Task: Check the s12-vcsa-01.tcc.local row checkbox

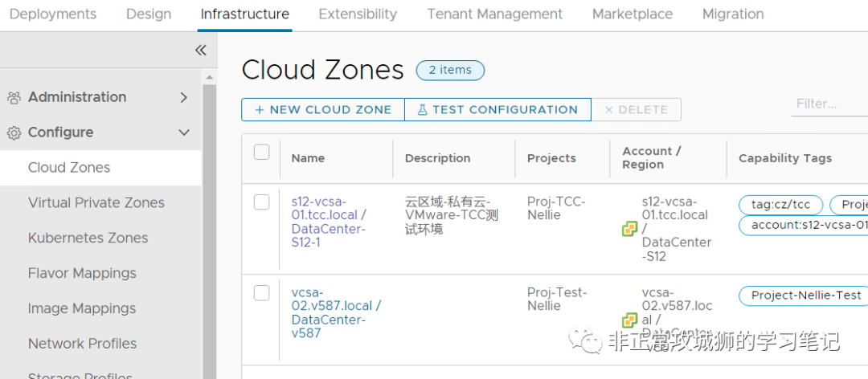Action: coord(261,202)
